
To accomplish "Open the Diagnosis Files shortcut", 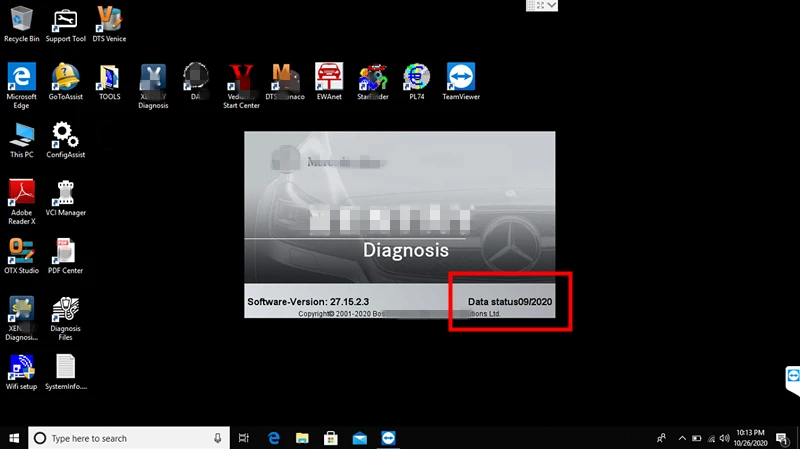I will point(65,318).
